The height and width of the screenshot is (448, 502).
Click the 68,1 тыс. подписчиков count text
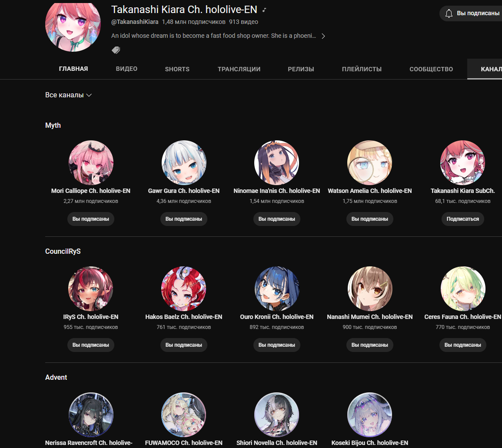(462, 201)
